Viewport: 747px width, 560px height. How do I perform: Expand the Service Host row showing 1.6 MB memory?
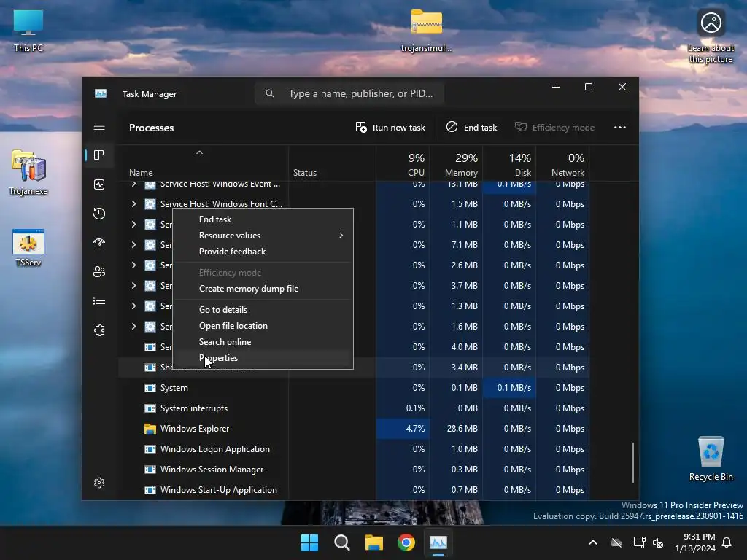tap(134, 326)
